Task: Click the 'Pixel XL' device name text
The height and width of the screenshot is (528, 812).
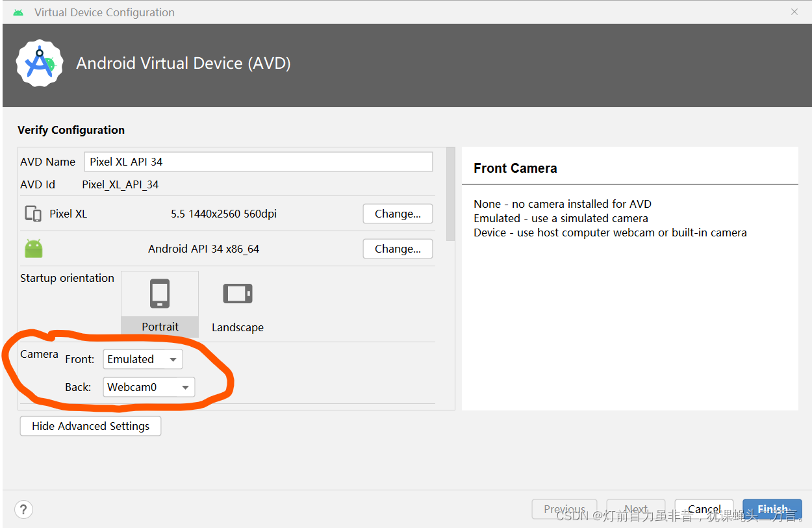Action: click(x=68, y=214)
